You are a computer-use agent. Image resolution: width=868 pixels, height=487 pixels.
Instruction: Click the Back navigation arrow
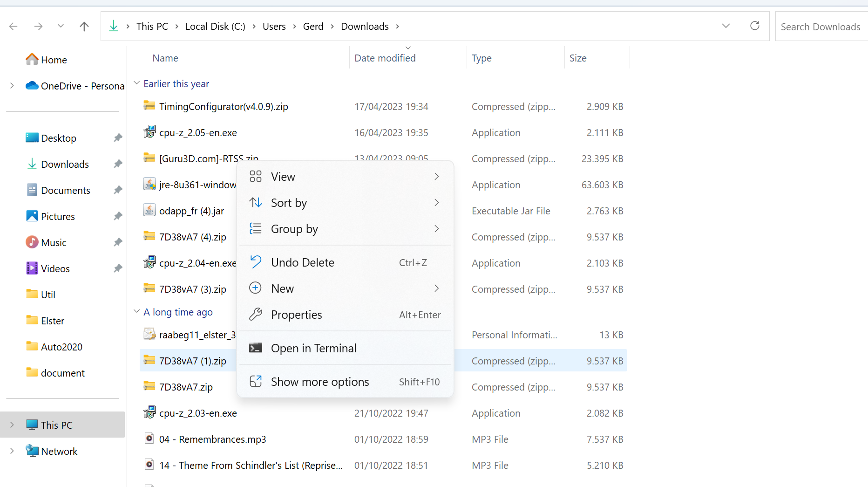(x=14, y=27)
